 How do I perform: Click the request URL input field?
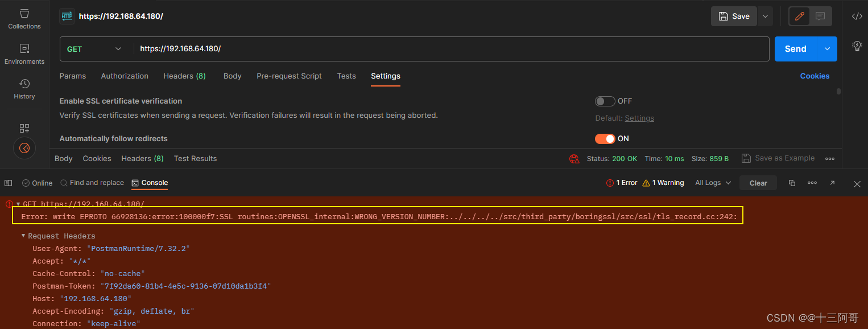point(451,49)
